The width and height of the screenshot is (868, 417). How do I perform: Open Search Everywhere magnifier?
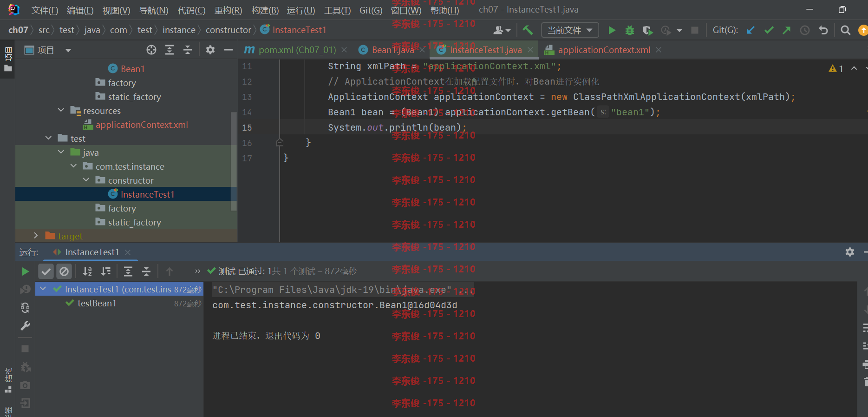pos(846,30)
